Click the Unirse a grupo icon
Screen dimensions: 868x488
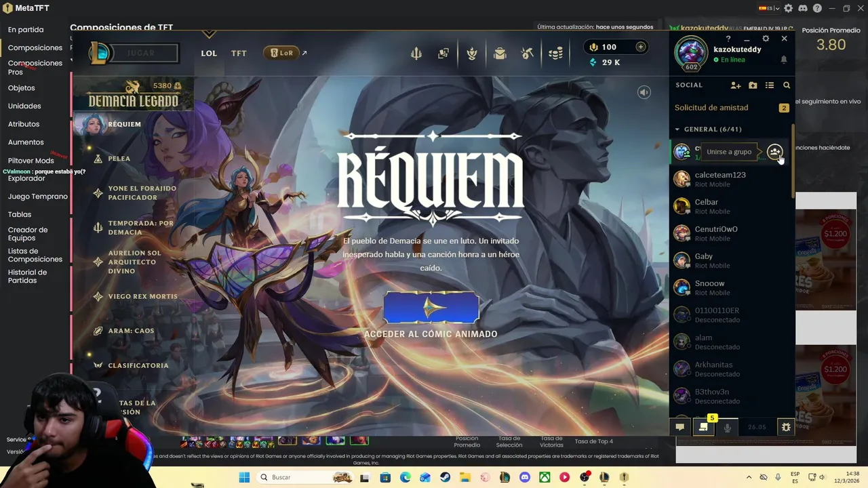pos(775,152)
